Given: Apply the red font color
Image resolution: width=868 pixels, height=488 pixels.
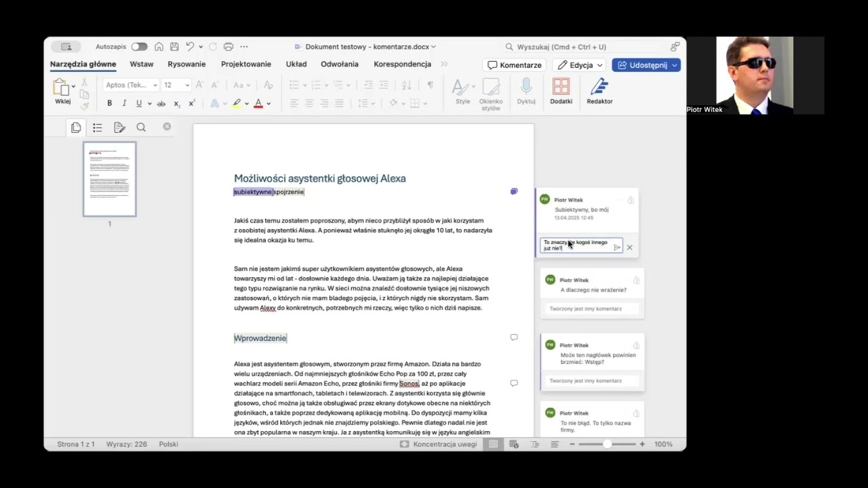Looking at the screenshot, I should pyautogui.click(x=258, y=103).
